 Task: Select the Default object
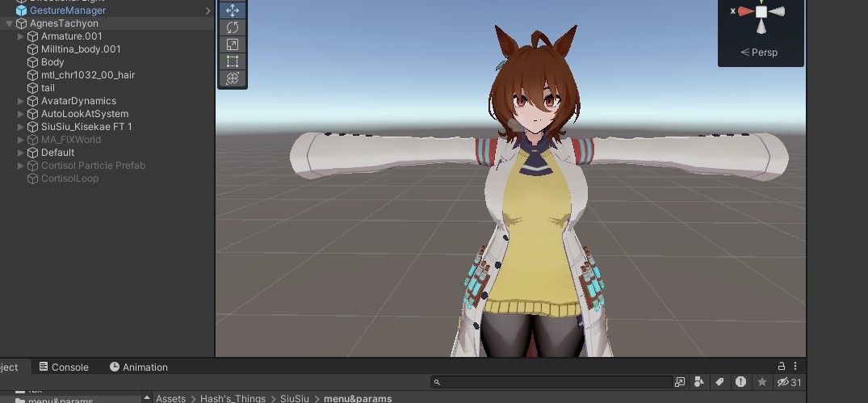pyautogui.click(x=57, y=152)
